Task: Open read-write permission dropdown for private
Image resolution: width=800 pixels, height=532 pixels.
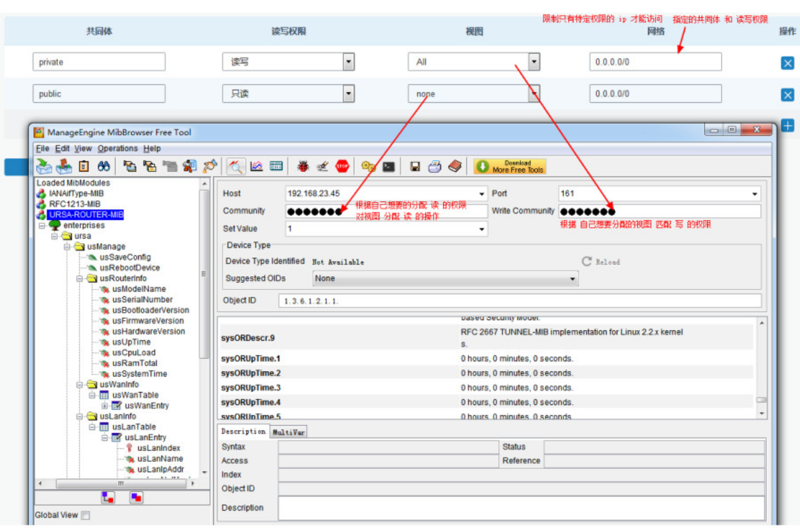Action: (349, 62)
